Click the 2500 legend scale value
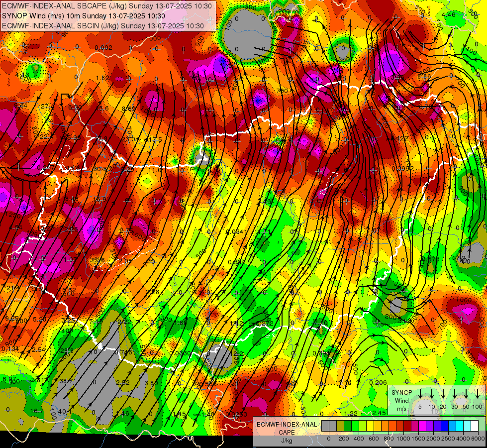 coord(448,439)
